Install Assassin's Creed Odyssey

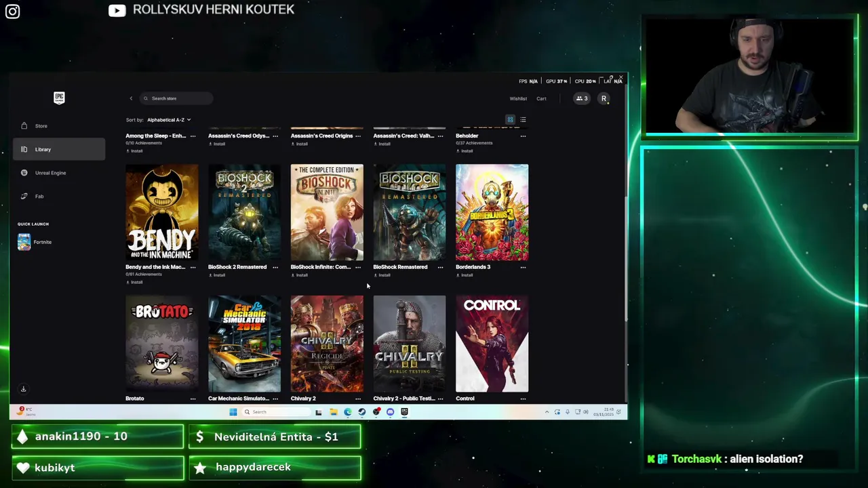coord(217,144)
